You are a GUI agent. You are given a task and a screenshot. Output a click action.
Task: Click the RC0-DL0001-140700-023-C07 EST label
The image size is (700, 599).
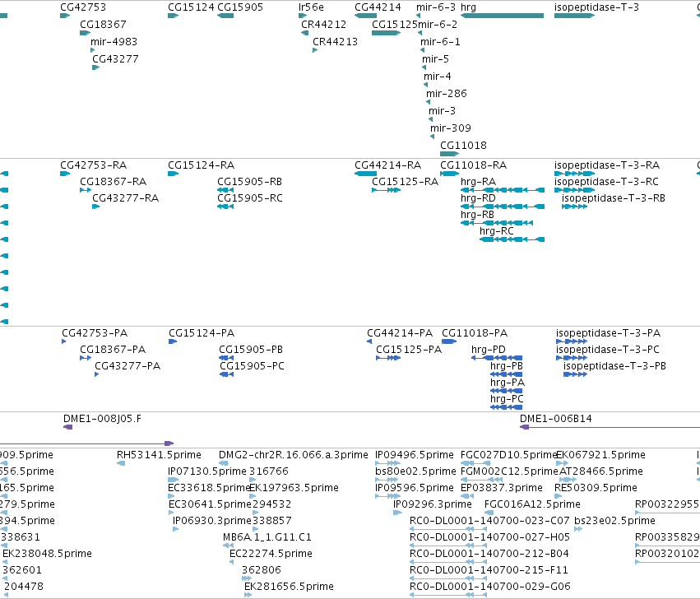pos(489,521)
